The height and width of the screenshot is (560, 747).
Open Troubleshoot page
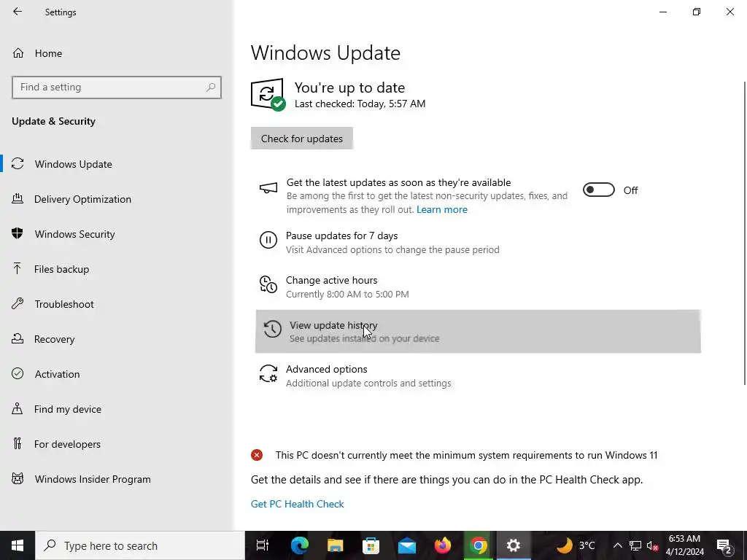[x=64, y=304]
